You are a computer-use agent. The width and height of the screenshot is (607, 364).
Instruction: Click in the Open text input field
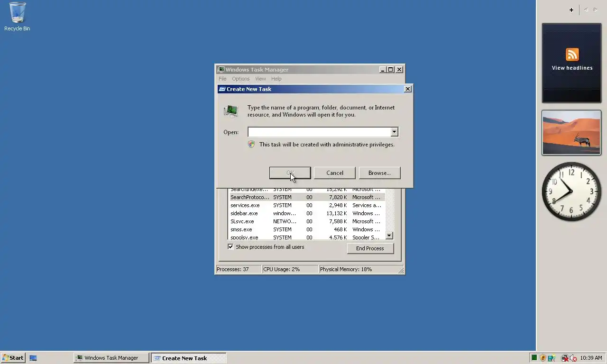coord(319,132)
